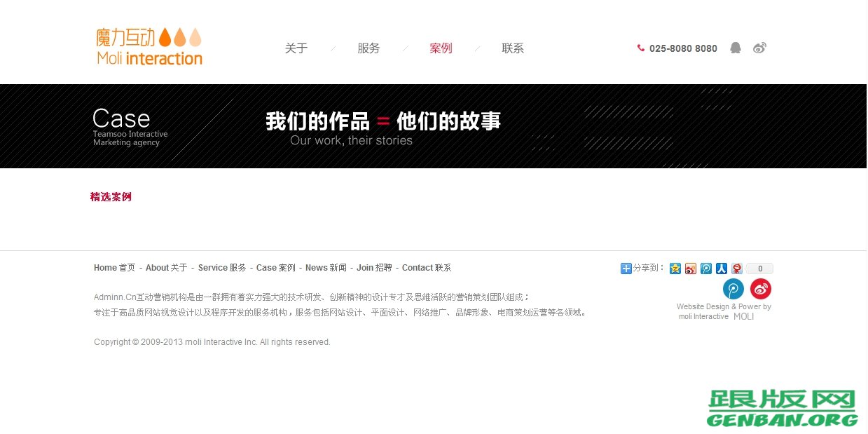The width and height of the screenshot is (868, 434).
Task: Click the blue P circle icon in footer
Action: tap(732, 288)
